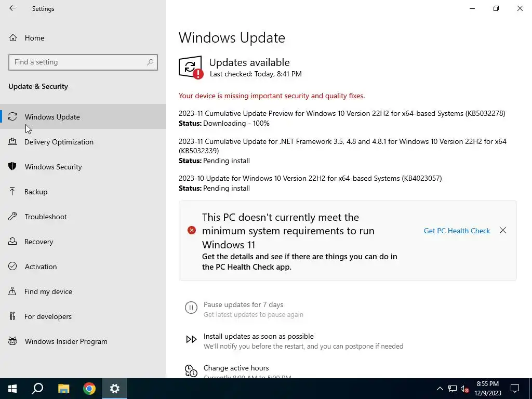Image resolution: width=532 pixels, height=399 pixels.
Task: Click the KB5032278 cumulative update preview entry
Action: click(x=342, y=118)
